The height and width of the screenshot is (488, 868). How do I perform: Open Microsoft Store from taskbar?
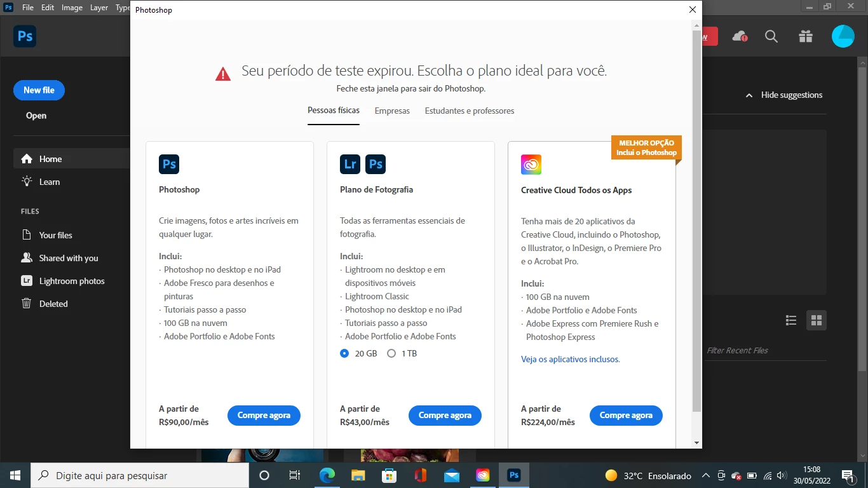click(389, 475)
